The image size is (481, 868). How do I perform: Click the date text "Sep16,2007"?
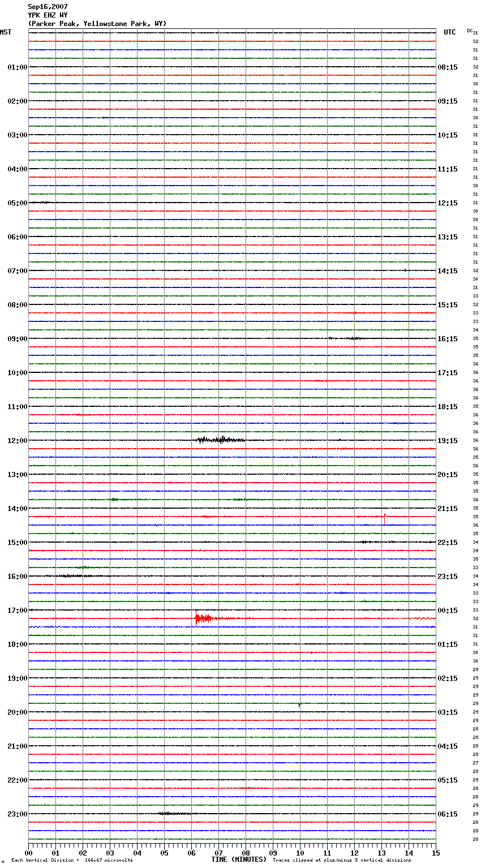[x=48, y=7]
